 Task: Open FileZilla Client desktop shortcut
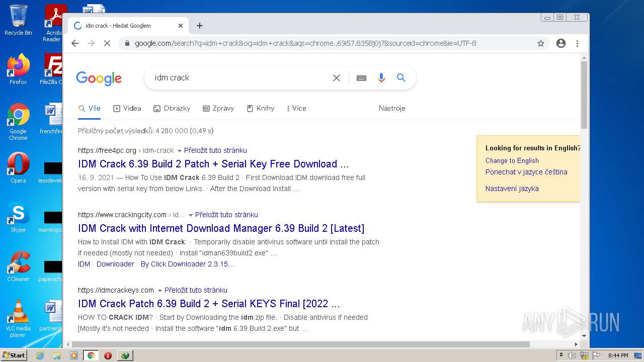point(52,69)
